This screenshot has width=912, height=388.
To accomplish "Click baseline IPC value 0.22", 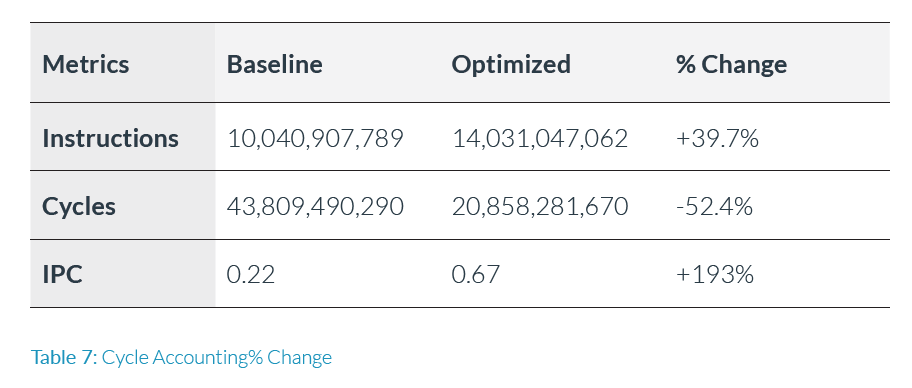I will pyautogui.click(x=250, y=274).
